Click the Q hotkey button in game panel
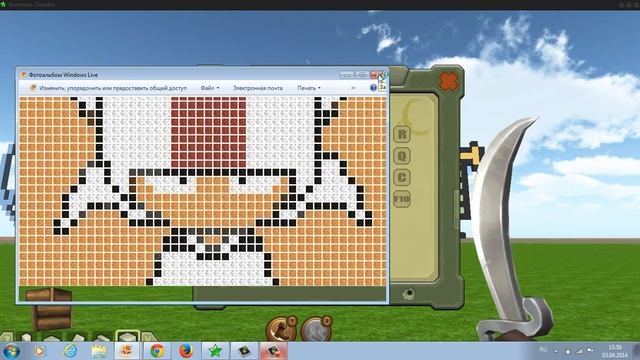The width and height of the screenshot is (640, 360). (402, 156)
